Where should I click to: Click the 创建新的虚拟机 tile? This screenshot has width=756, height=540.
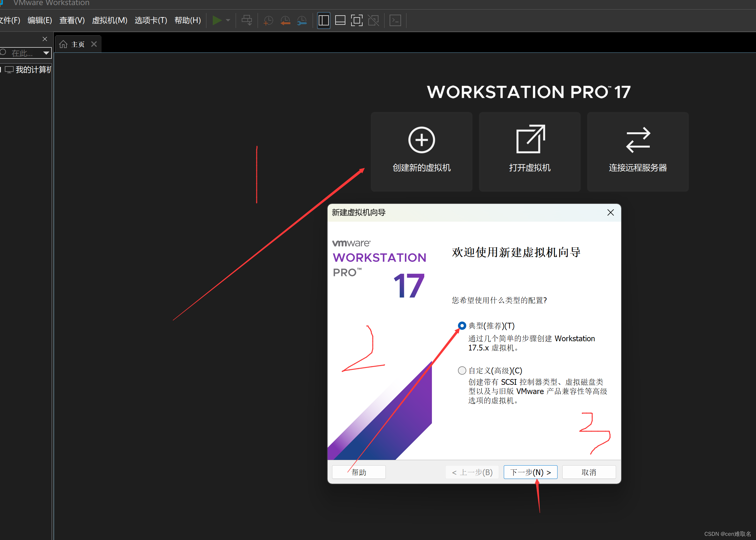[x=421, y=152]
